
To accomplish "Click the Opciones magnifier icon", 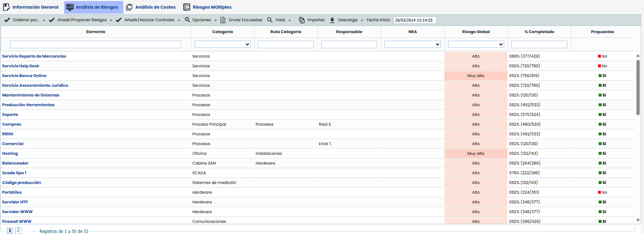I will click(187, 20).
